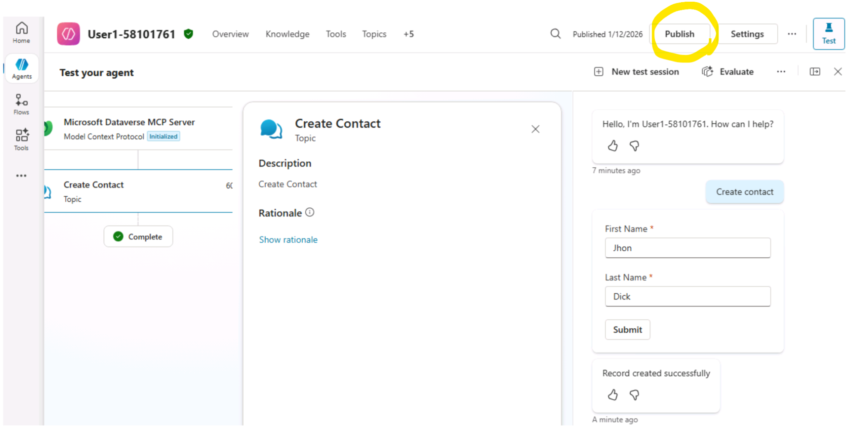Switch to the Knowledge tab
This screenshot has width=868, height=438.
tap(287, 34)
